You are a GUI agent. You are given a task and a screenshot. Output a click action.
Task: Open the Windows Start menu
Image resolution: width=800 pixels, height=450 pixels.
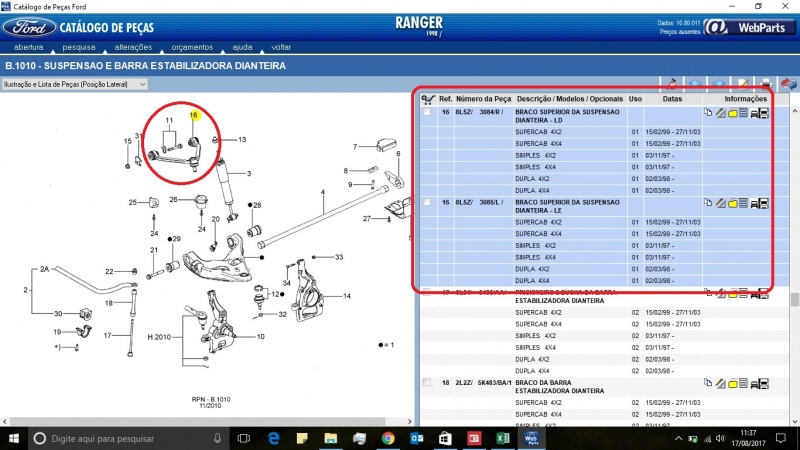pyautogui.click(x=13, y=438)
